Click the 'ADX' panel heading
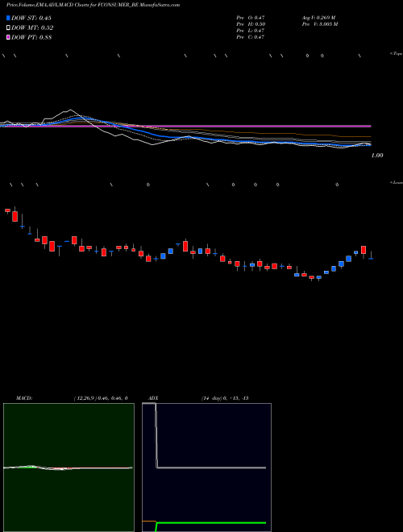 (x=154, y=398)
